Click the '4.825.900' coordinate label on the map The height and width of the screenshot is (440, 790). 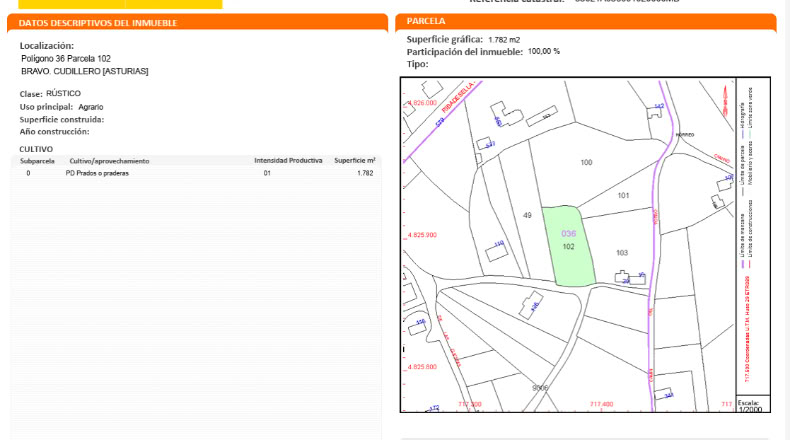click(x=422, y=235)
